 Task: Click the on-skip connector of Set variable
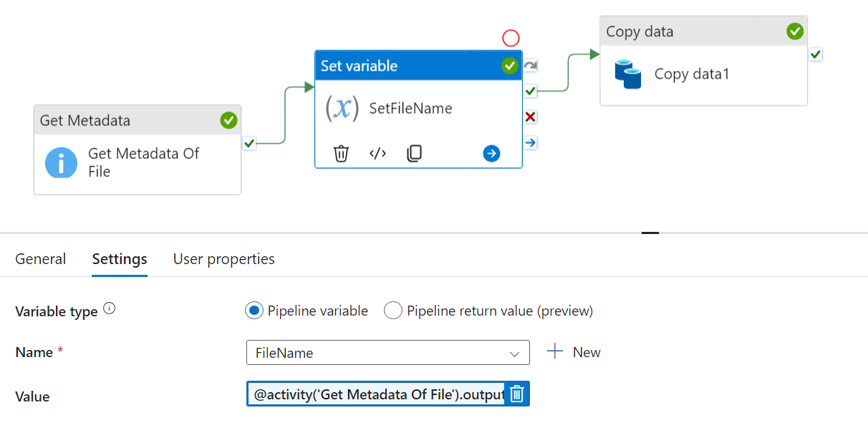pyautogui.click(x=531, y=66)
